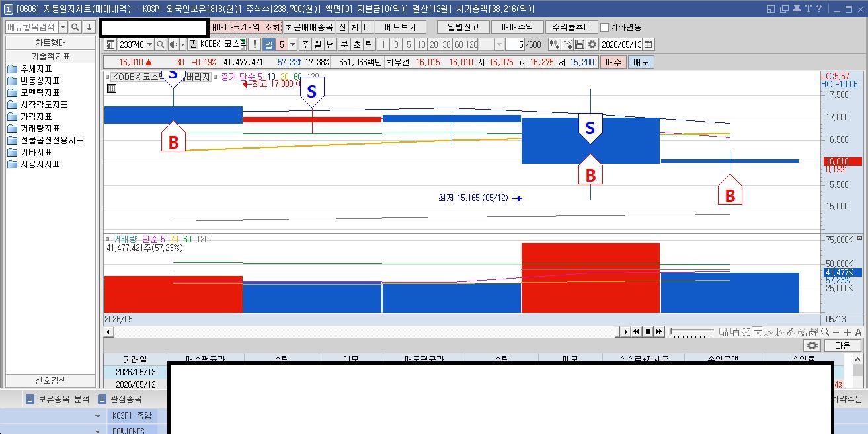Click the date field 2026/05/13
The width and height of the screenshot is (868, 434).
pos(621,44)
